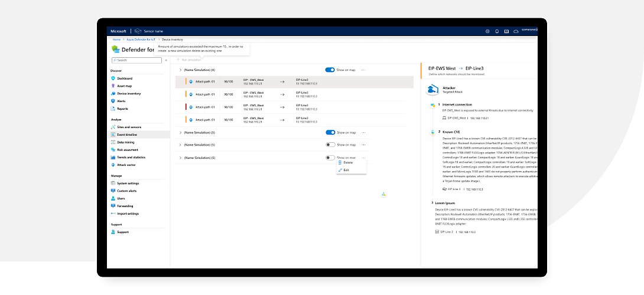Choose Edit from the context menu

[x=346, y=170]
